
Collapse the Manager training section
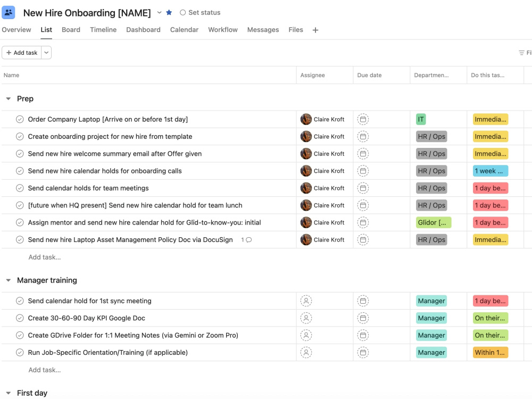click(x=9, y=280)
